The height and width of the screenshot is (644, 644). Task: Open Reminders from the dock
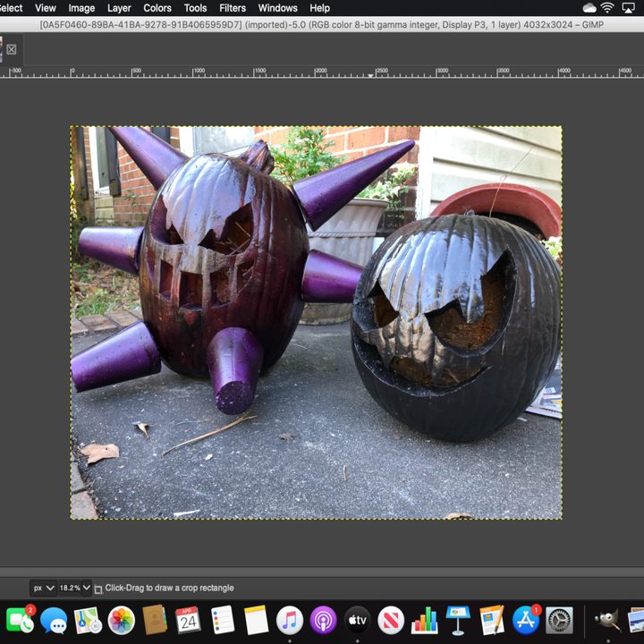tap(222, 620)
